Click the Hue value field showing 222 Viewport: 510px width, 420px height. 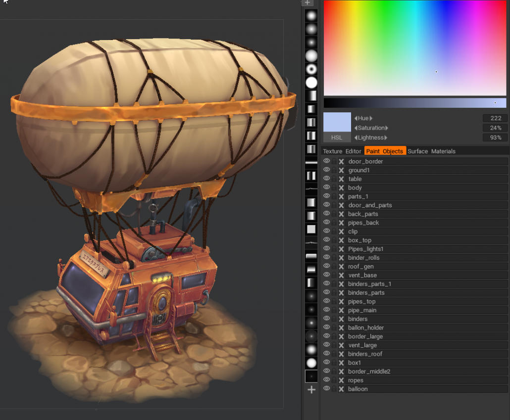(x=495, y=118)
